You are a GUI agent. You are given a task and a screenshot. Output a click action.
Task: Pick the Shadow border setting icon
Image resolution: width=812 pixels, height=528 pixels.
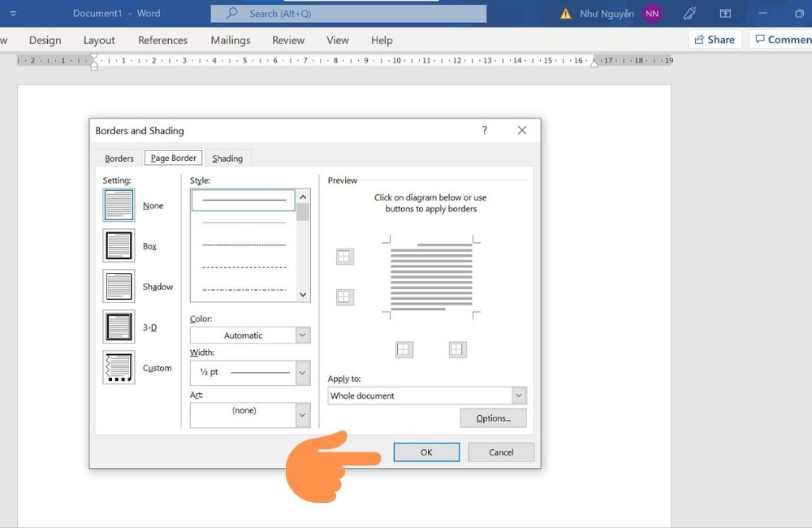coord(119,287)
